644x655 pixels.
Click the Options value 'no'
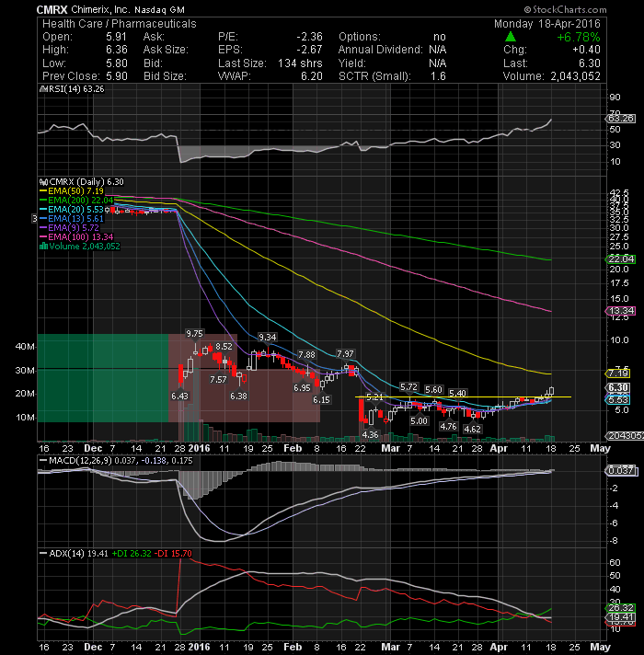coord(440,37)
